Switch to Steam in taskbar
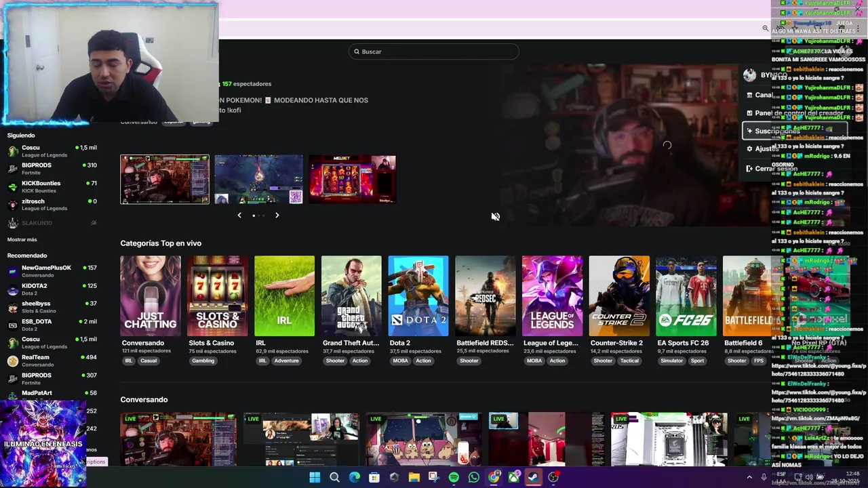Image resolution: width=868 pixels, height=488 pixels. tap(534, 477)
